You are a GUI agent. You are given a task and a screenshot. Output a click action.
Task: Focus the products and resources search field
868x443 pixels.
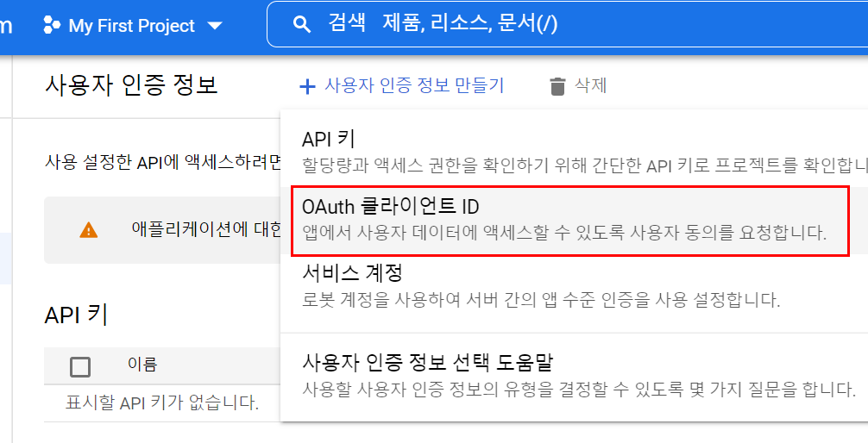(x=568, y=24)
